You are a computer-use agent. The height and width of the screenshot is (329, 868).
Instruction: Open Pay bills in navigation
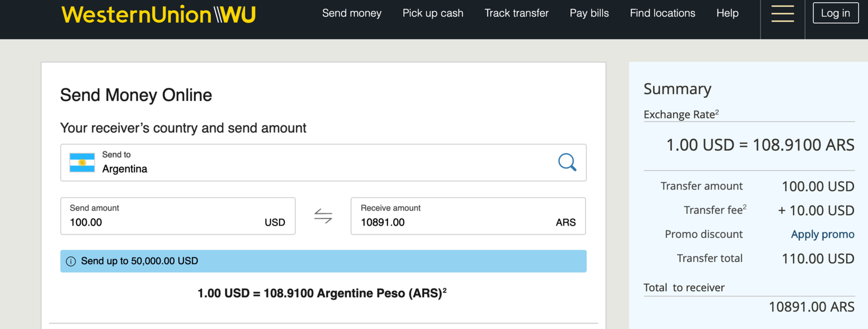tap(589, 13)
